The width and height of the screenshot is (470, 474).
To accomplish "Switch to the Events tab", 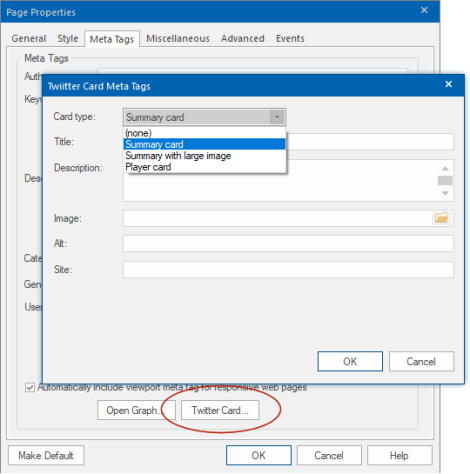I will 290,38.
